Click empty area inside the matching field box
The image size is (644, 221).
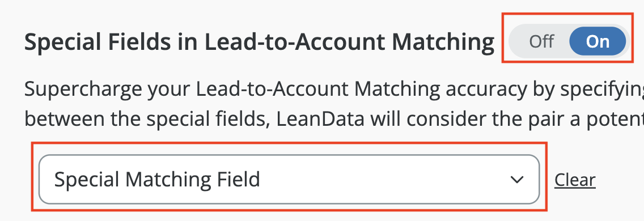(382, 180)
